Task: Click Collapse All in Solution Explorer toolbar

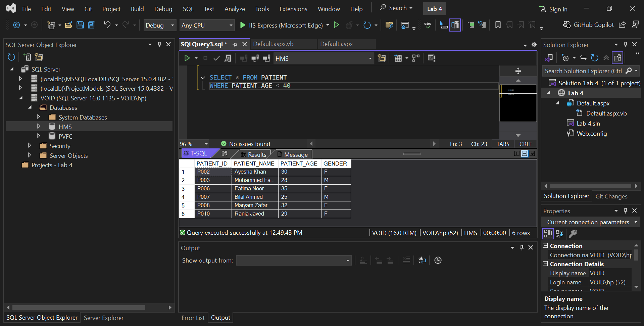Action: coord(606,58)
